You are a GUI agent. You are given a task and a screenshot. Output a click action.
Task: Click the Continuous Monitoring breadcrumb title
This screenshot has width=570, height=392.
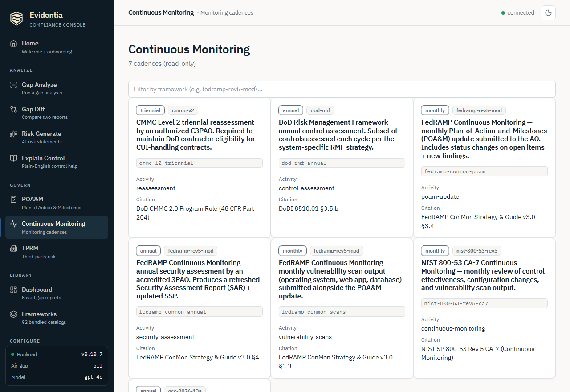161,12
